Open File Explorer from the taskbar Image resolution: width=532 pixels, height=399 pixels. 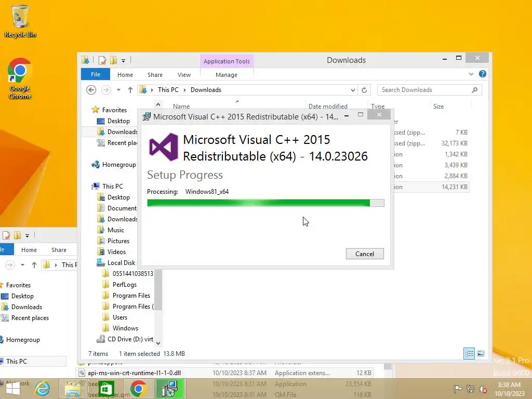[x=73, y=389]
